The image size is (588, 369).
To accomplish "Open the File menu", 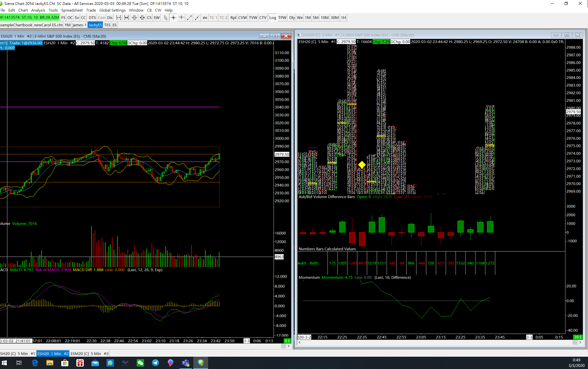I will coord(2,10).
